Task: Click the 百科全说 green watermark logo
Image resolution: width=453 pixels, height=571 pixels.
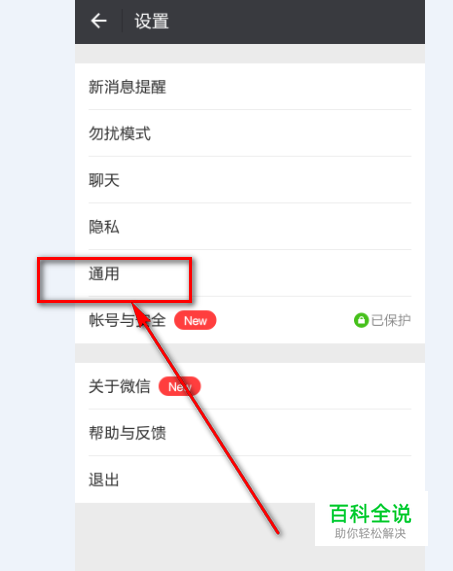Action: (x=370, y=513)
